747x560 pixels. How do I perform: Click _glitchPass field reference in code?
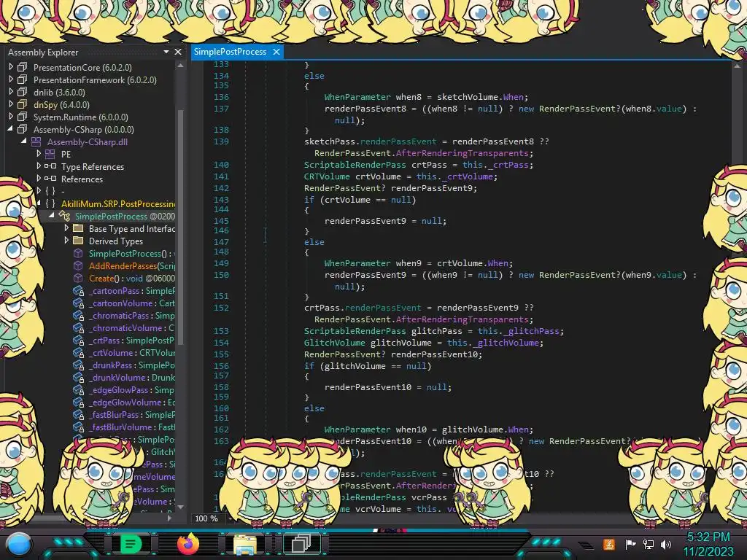(x=531, y=331)
